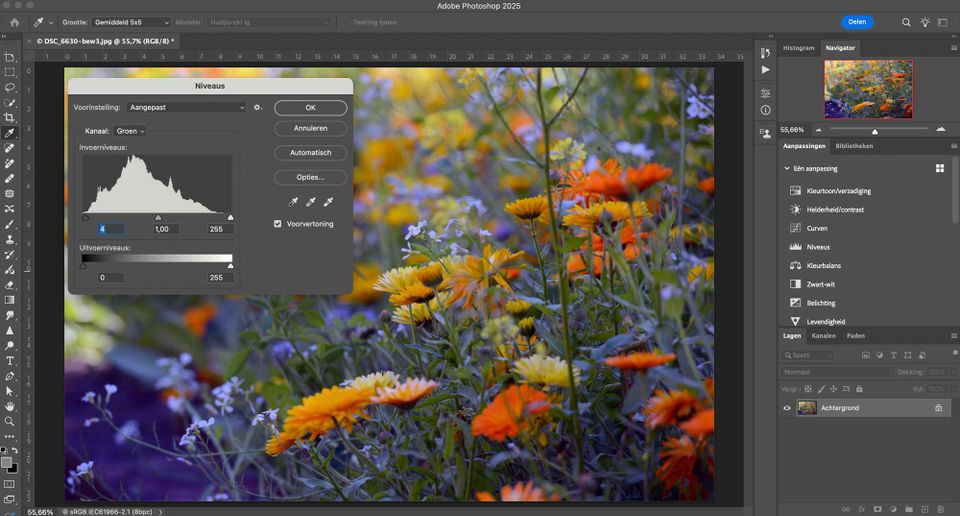Select the Crop tool in the toolbar

click(x=10, y=117)
